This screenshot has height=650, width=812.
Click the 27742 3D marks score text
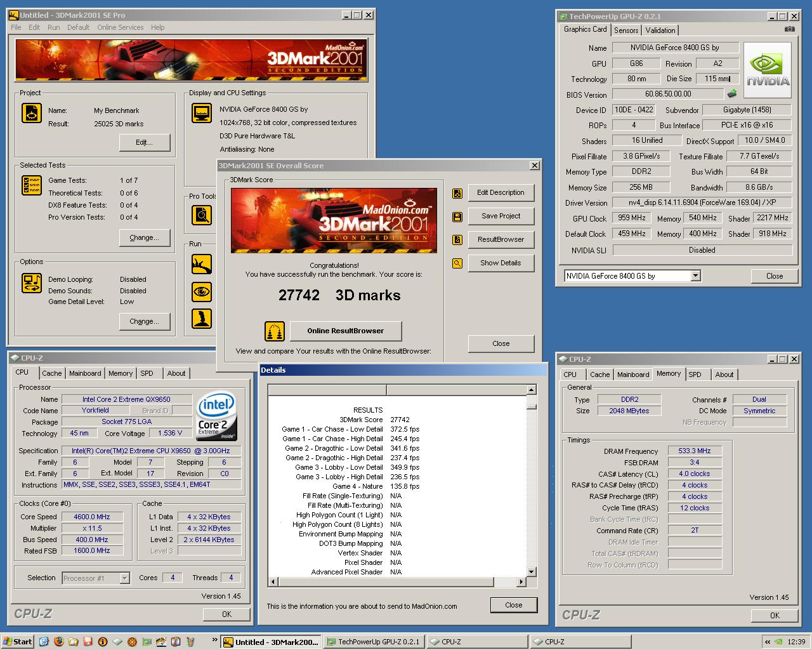(339, 295)
